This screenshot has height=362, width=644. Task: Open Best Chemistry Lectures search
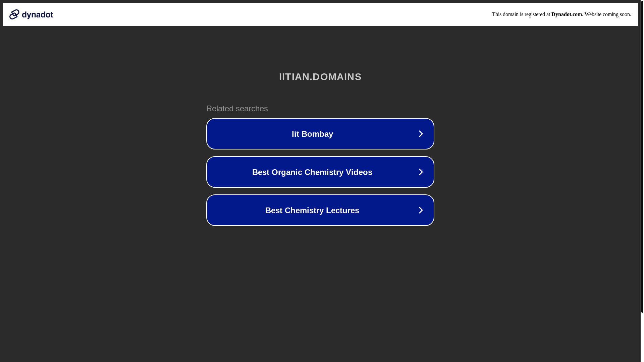pyautogui.click(x=320, y=210)
